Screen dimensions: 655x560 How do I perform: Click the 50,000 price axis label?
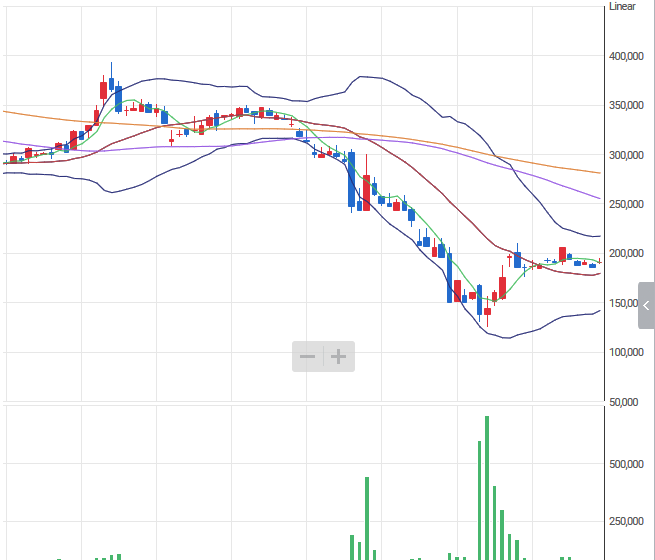[x=624, y=402]
